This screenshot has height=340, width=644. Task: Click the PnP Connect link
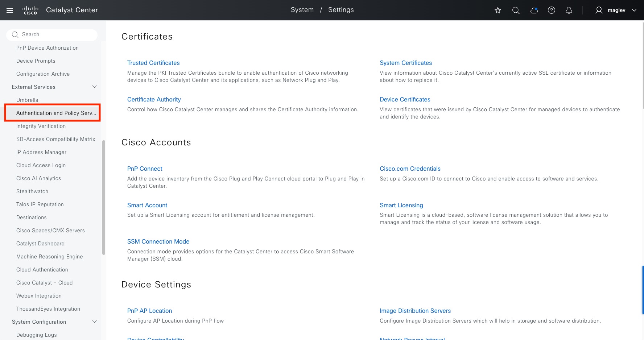[145, 169]
